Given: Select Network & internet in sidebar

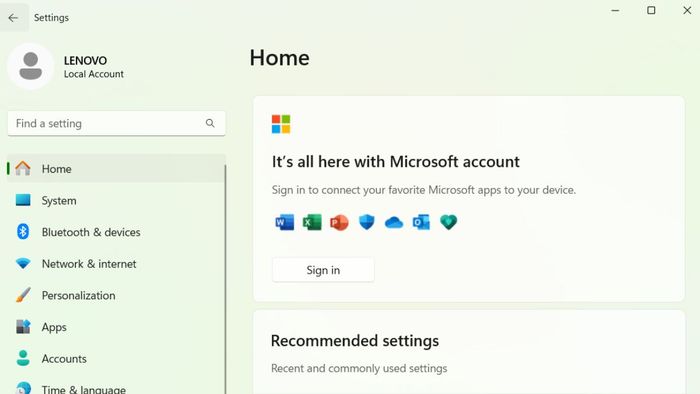Looking at the screenshot, I should (116, 264).
